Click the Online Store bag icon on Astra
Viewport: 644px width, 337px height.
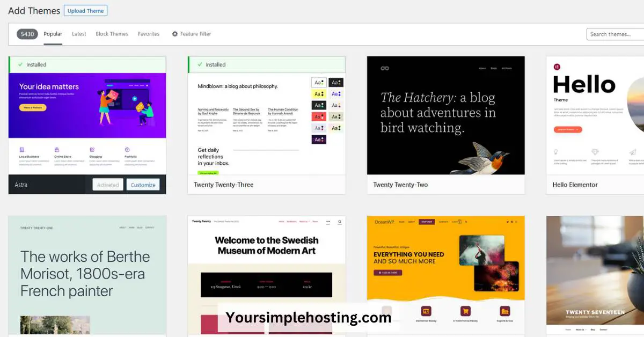click(x=57, y=149)
